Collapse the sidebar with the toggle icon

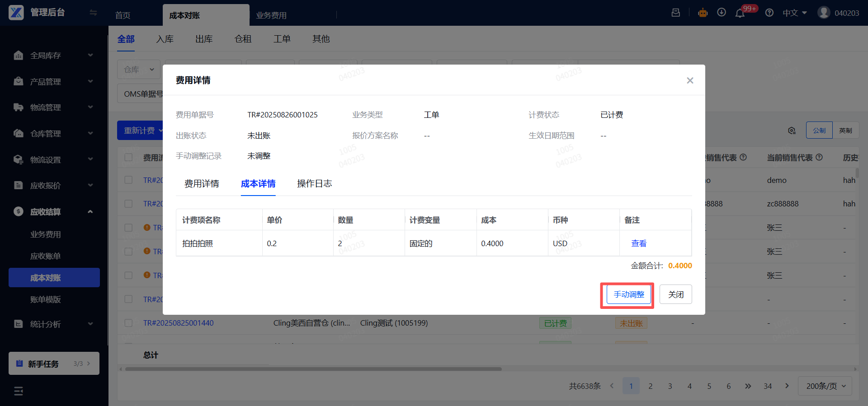(93, 13)
